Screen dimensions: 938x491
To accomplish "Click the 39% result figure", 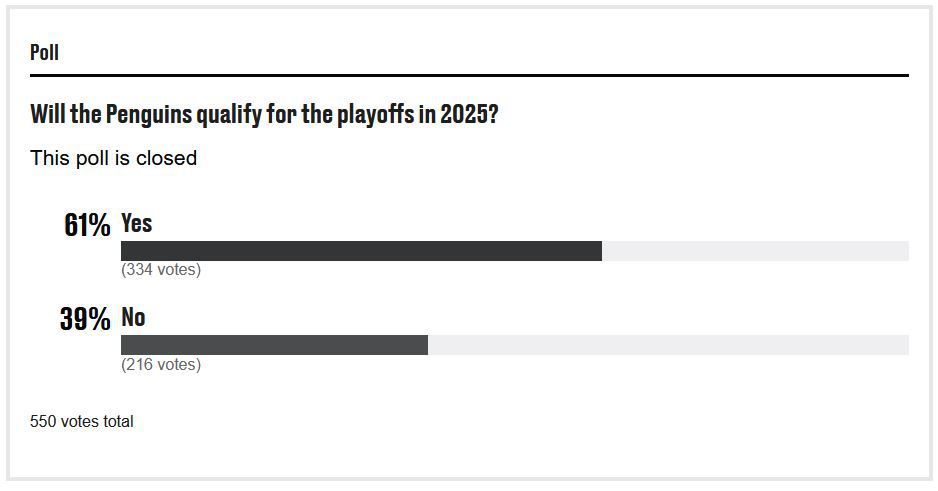I will pos(85,320).
